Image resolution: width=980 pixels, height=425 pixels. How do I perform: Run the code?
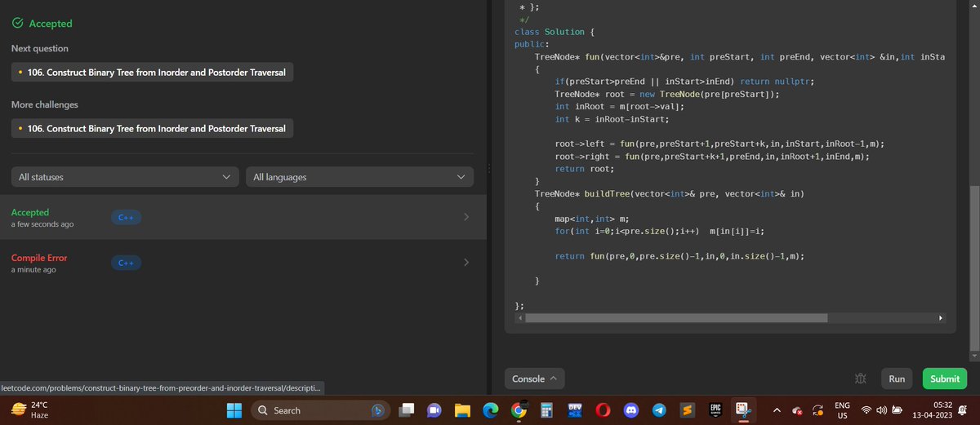click(897, 379)
